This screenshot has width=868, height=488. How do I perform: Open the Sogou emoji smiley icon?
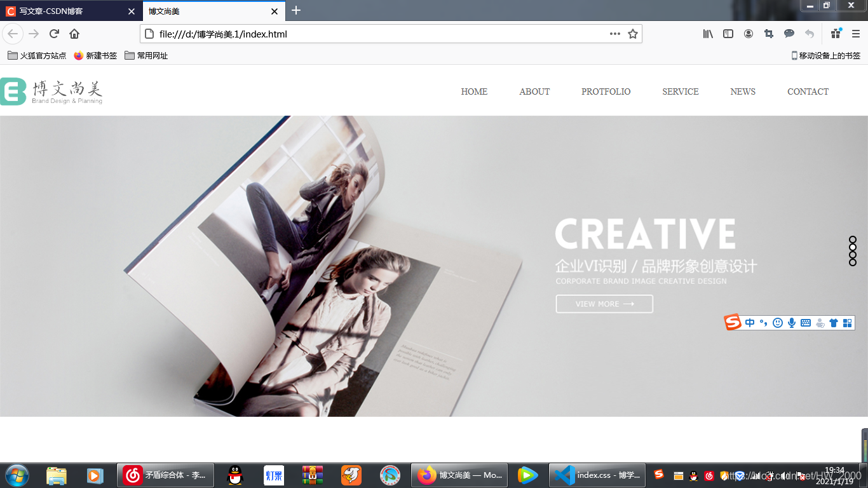(778, 323)
